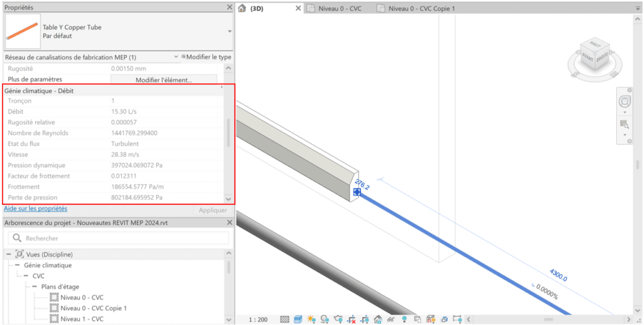Click the 4300.0 length dimension text
Image resolution: width=644 pixels, height=325 pixels.
point(558,275)
